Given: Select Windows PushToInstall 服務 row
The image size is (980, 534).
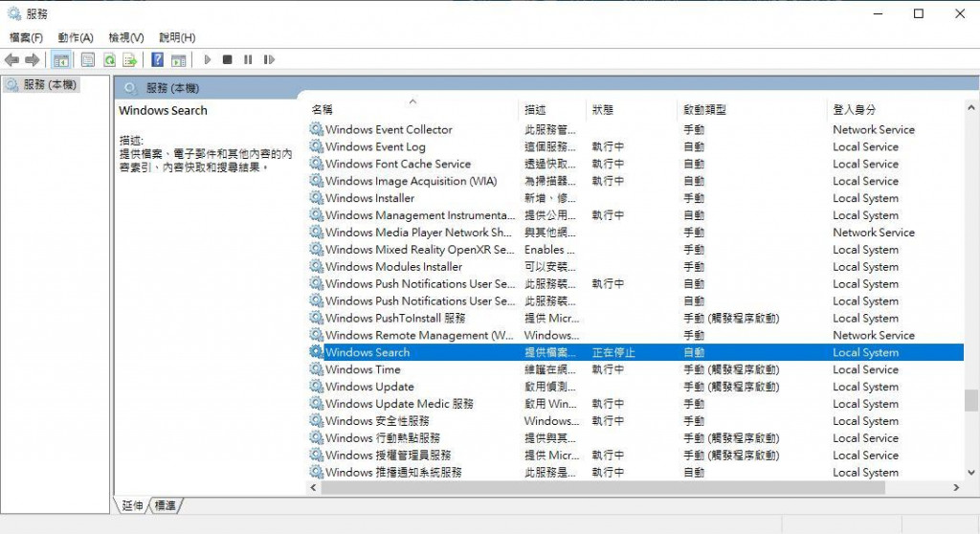Looking at the screenshot, I should tap(635, 318).
